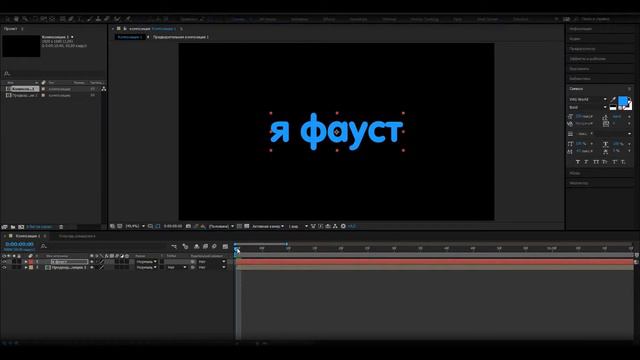Toggle mask and shape path visibility
This screenshot has width=640, height=360.
pyautogui.click(x=158, y=226)
